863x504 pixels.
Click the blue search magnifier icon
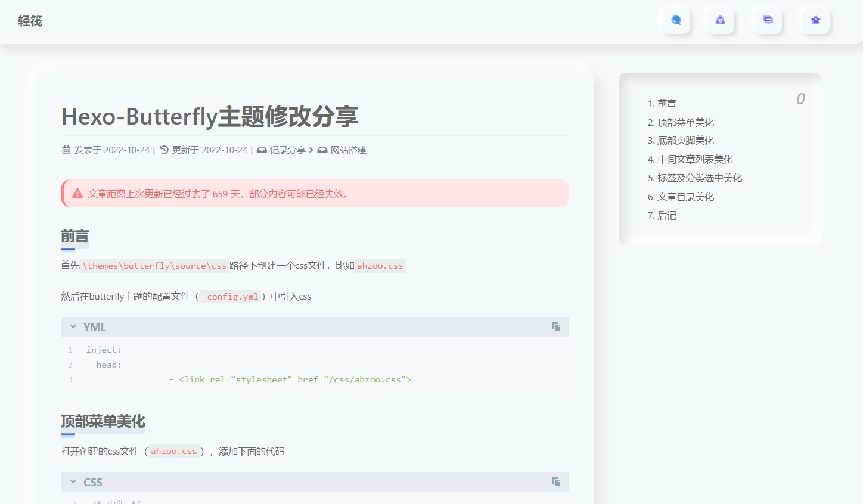(x=676, y=20)
